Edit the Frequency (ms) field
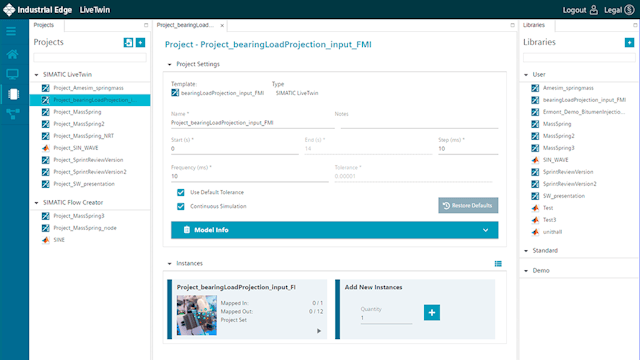 249,176
